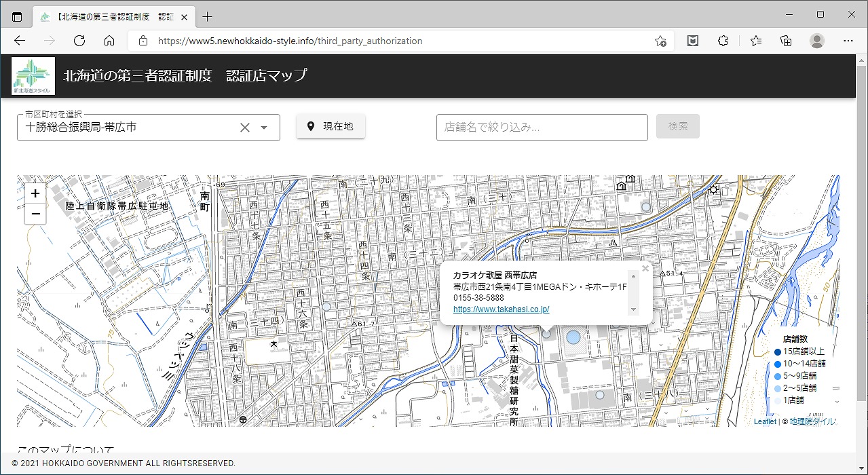868x475 pixels.
Task: Open the browser home page
Action: [109, 41]
